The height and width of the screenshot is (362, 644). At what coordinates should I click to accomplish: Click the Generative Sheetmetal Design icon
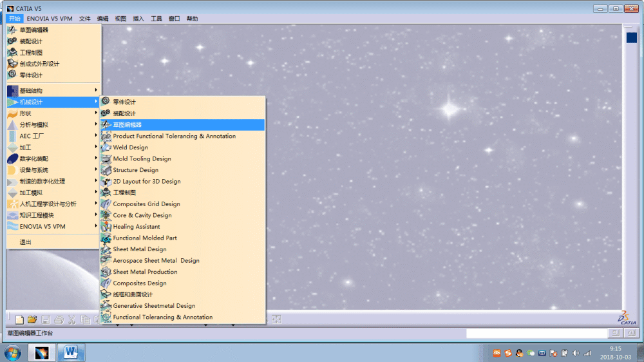(x=106, y=306)
